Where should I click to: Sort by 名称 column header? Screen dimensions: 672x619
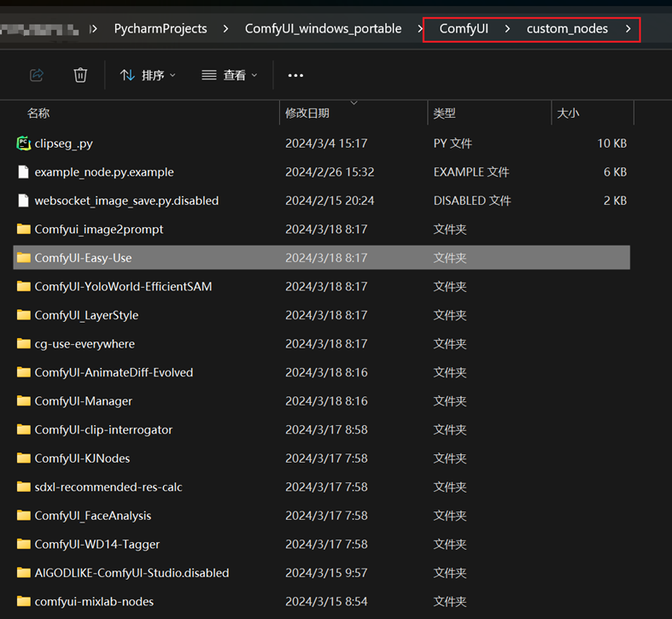[38, 113]
